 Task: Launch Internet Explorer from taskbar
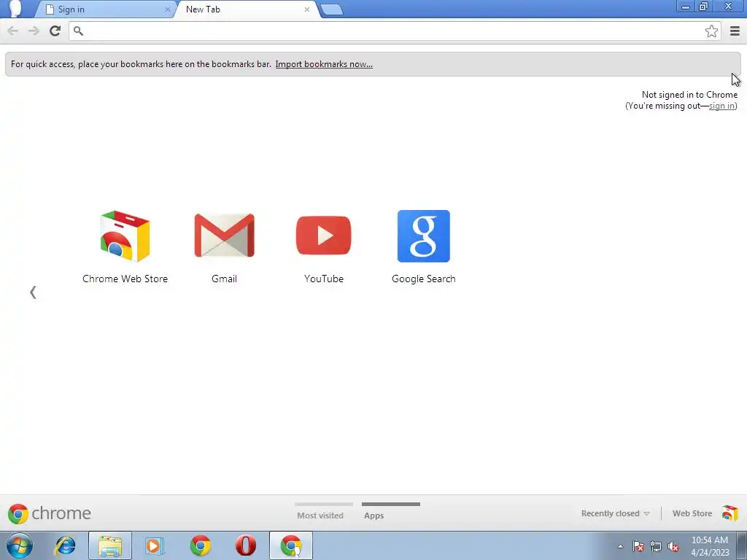tap(65, 545)
